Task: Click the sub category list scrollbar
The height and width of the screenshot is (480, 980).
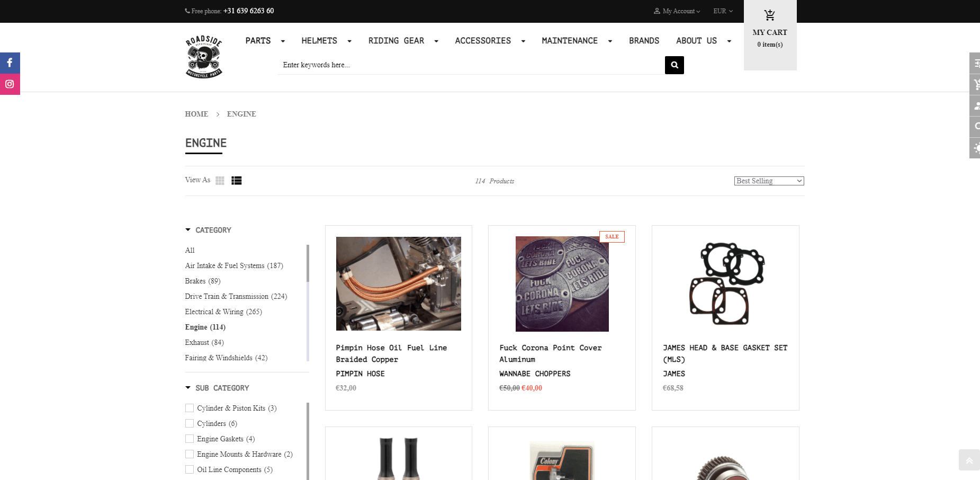Action: (x=308, y=441)
